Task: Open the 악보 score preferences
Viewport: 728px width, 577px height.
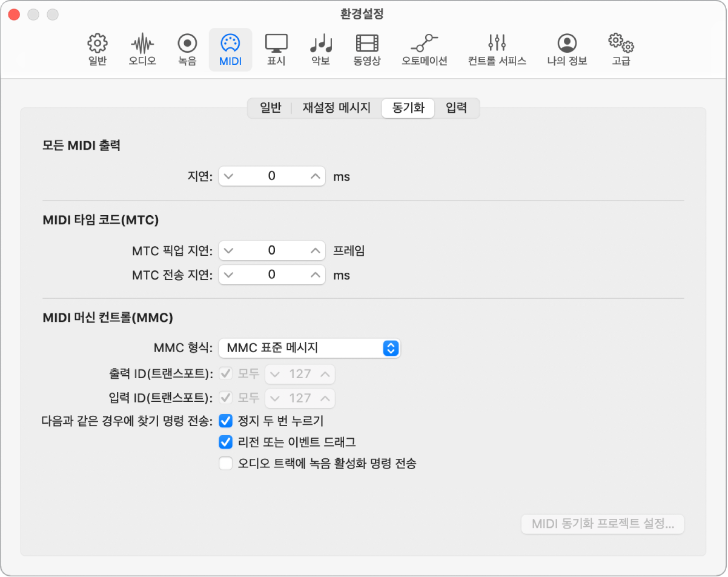Action: click(x=321, y=50)
